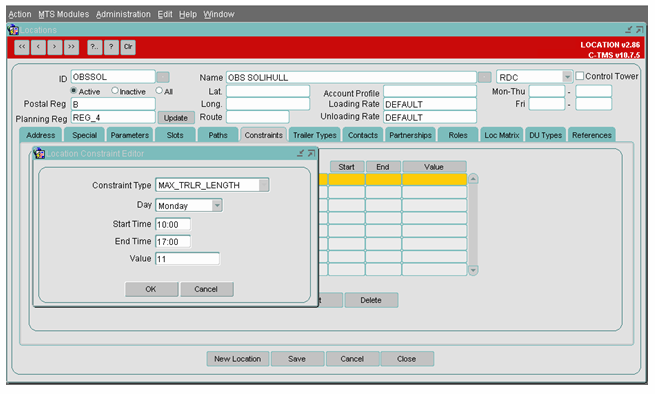Click the Postal Reg field
The image size is (655, 394).
tap(113, 104)
